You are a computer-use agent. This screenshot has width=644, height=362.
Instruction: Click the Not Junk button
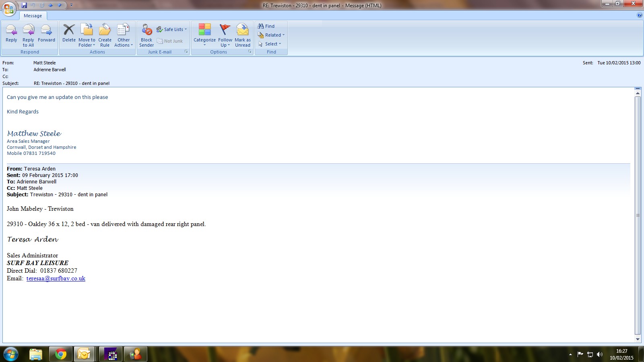tap(169, 41)
